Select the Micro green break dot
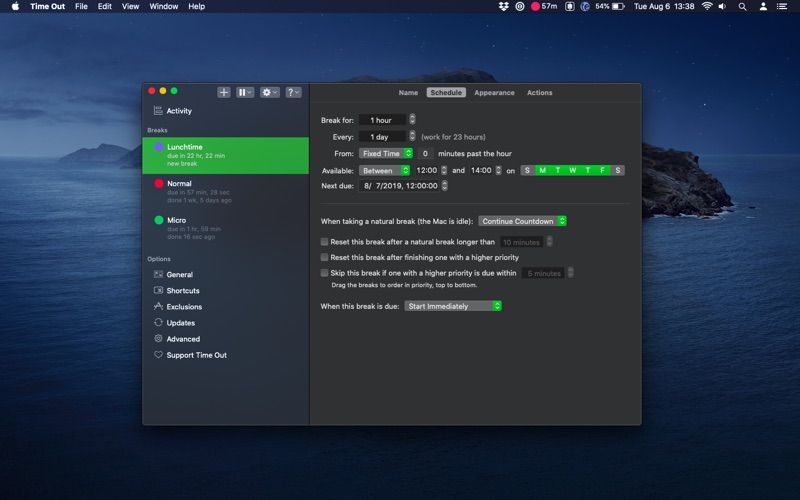800x500 pixels. [x=159, y=220]
